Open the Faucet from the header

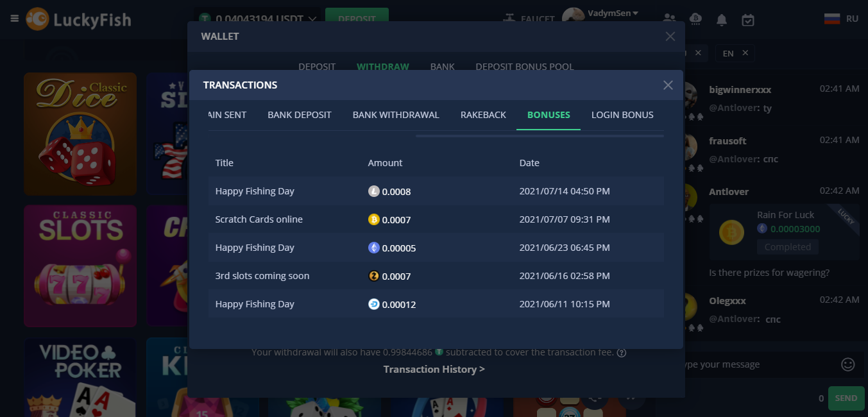coord(528,19)
